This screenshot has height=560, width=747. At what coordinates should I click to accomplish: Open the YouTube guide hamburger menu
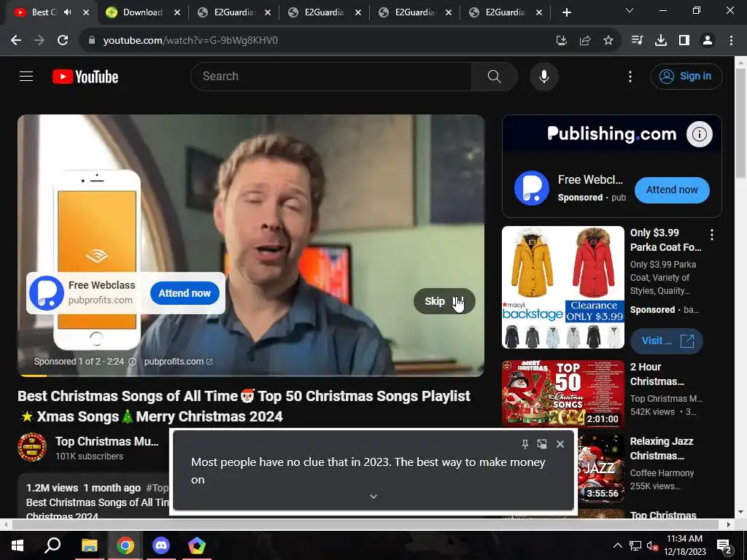26,76
